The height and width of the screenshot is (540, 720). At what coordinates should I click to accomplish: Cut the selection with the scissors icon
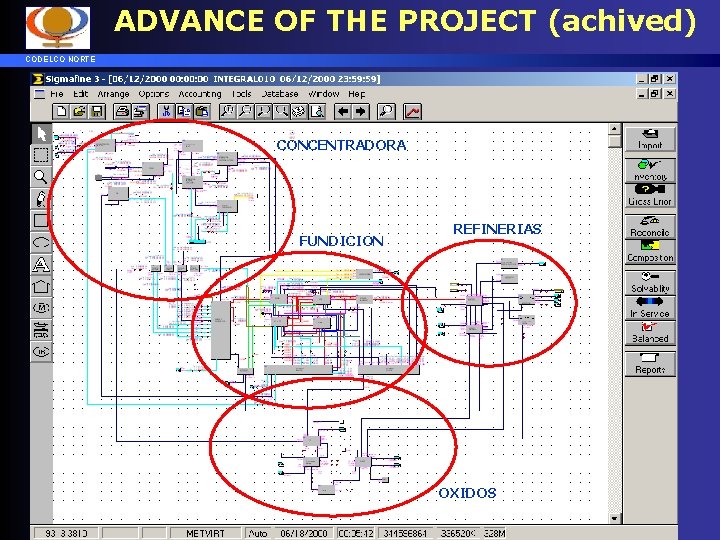pos(166,112)
